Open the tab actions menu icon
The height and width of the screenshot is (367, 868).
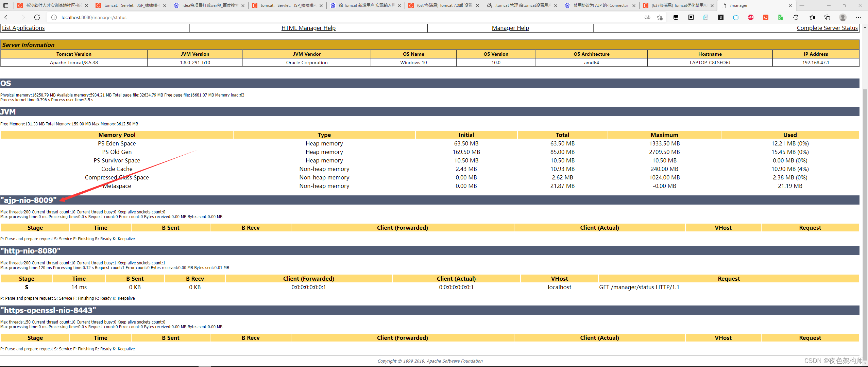coord(6,5)
